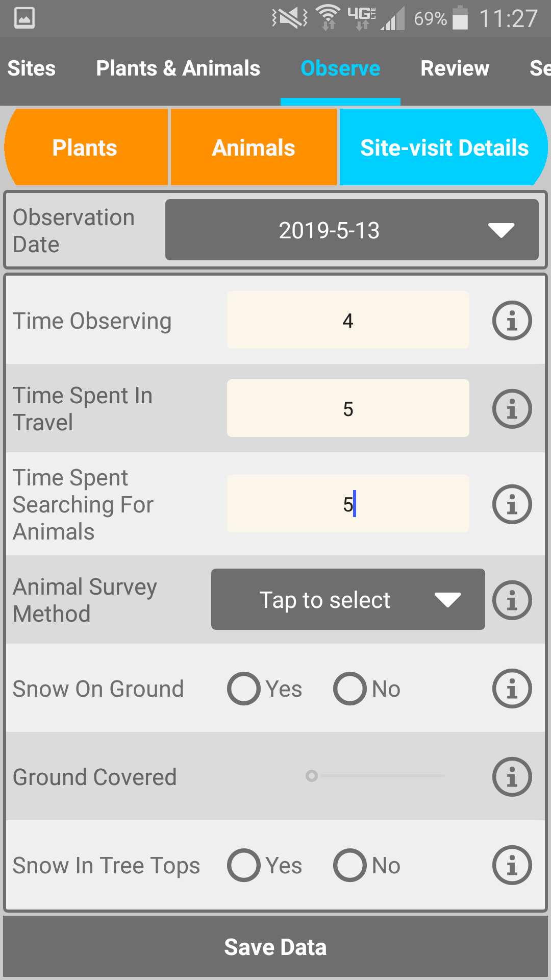Expand Animal Survey Method Tap to select
Image resolution: width=551 pixels, height=980 pixels.
(x=348, y=599)
